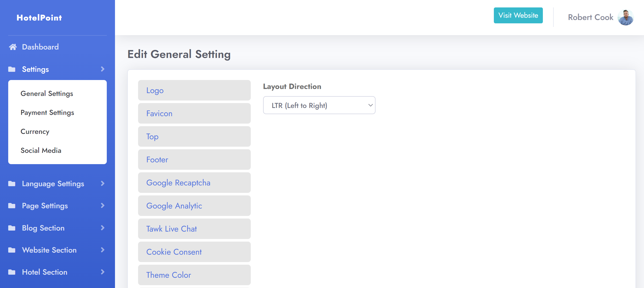Screen dimensions: 644x288
Task: Open the Theme Color tab
Action: 194,275
